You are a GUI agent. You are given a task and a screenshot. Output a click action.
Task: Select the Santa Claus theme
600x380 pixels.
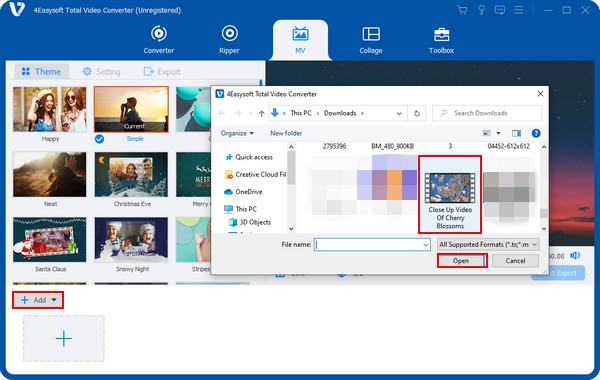50,240
